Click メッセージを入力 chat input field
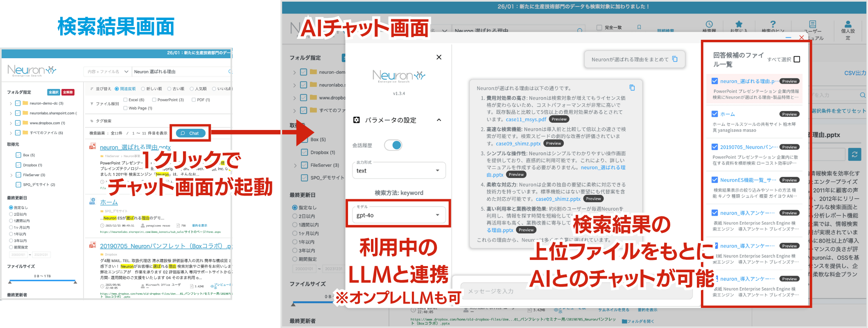 [576, 291]
